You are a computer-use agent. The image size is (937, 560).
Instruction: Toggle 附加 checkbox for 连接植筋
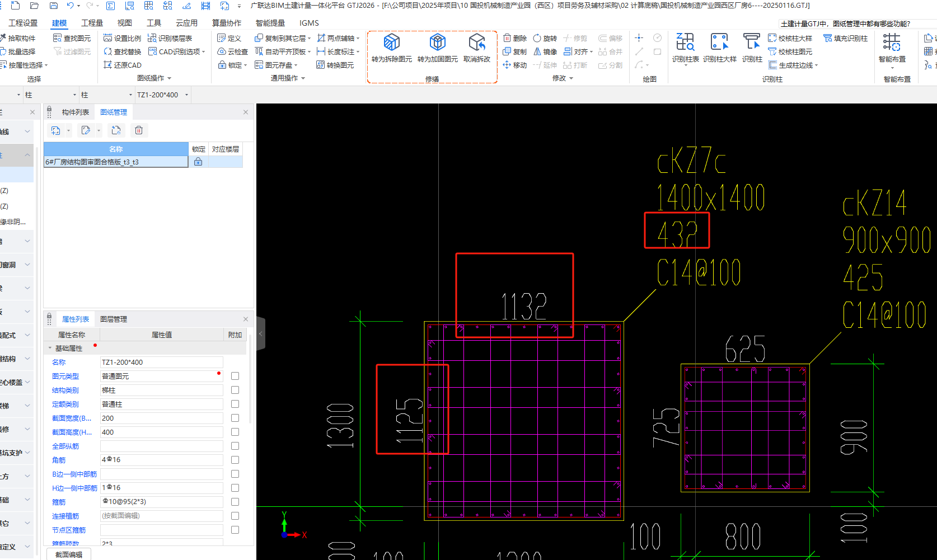pyautogui.click(x=235, y=516)
